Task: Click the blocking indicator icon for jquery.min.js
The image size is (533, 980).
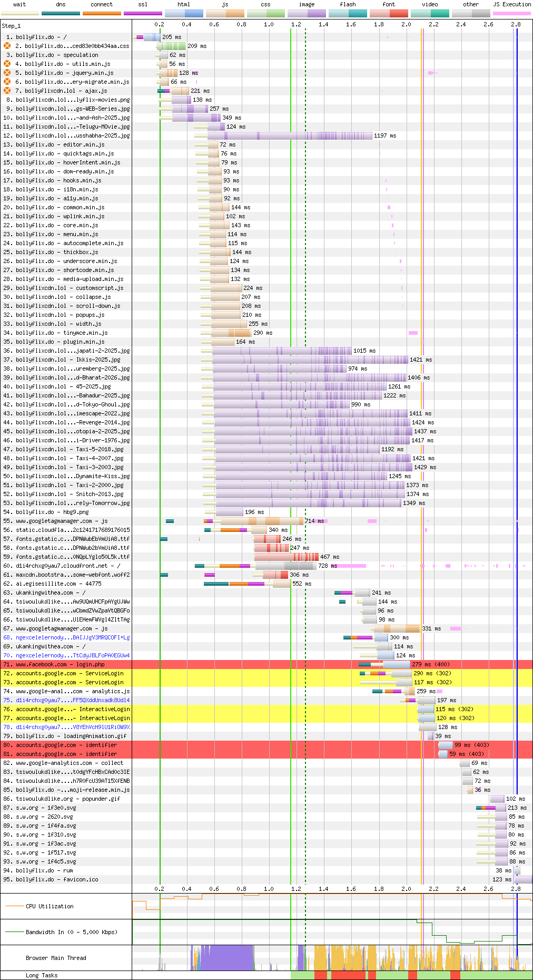Action: [x=7, y=73]
